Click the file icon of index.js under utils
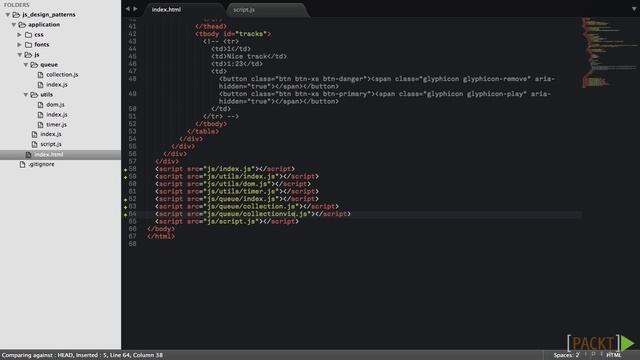 (x=40, y=115)
